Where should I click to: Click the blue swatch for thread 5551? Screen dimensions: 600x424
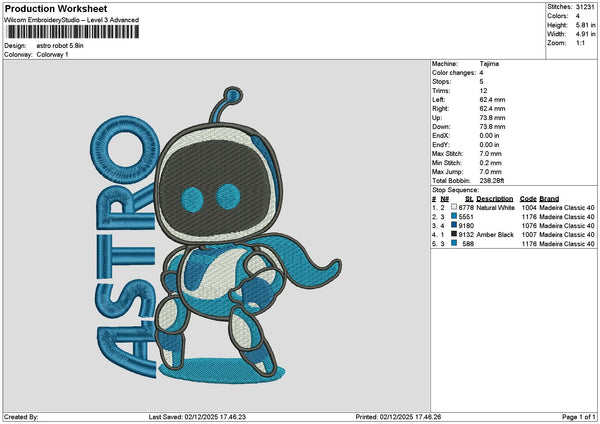(x=453, y=217)
